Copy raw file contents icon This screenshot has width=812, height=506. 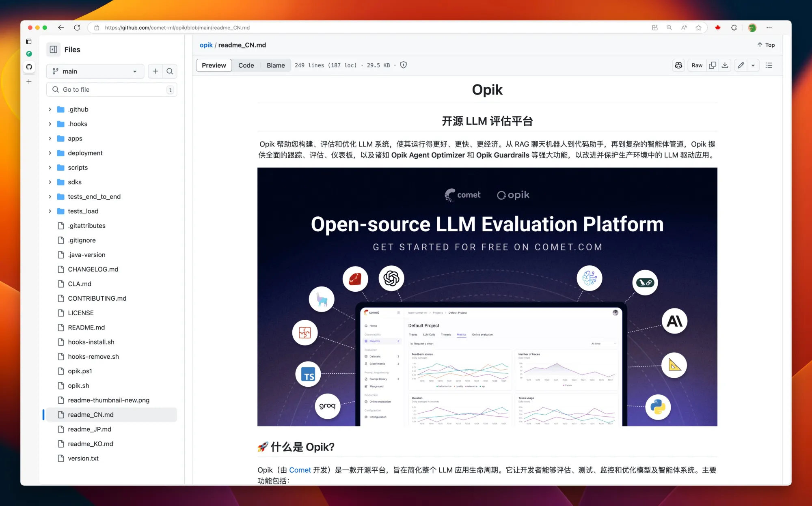tap(712, 65)
